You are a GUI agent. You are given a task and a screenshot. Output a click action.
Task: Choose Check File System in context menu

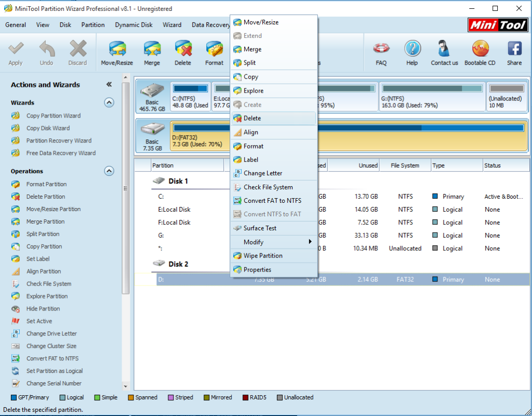(x=274, y=187)
